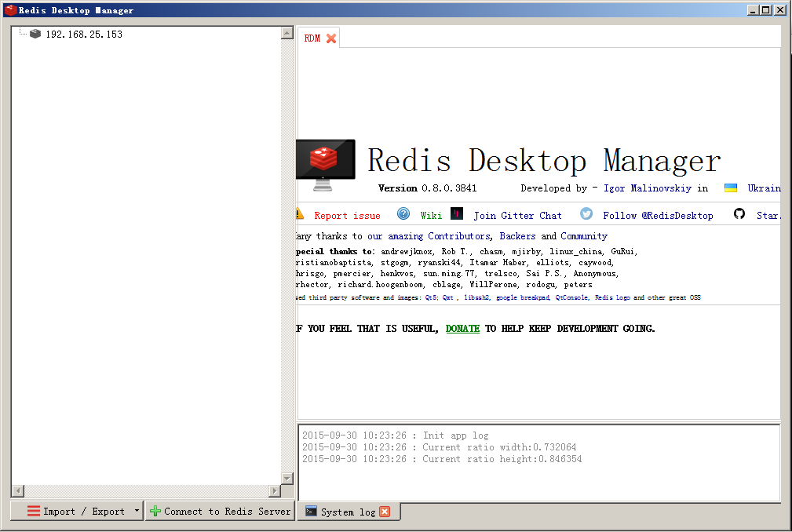The width and height of the screenshot is (792, 532).
Task: Open Follow @RedisDesktop link
Action: pyautogui.click(x=658, y=216)
